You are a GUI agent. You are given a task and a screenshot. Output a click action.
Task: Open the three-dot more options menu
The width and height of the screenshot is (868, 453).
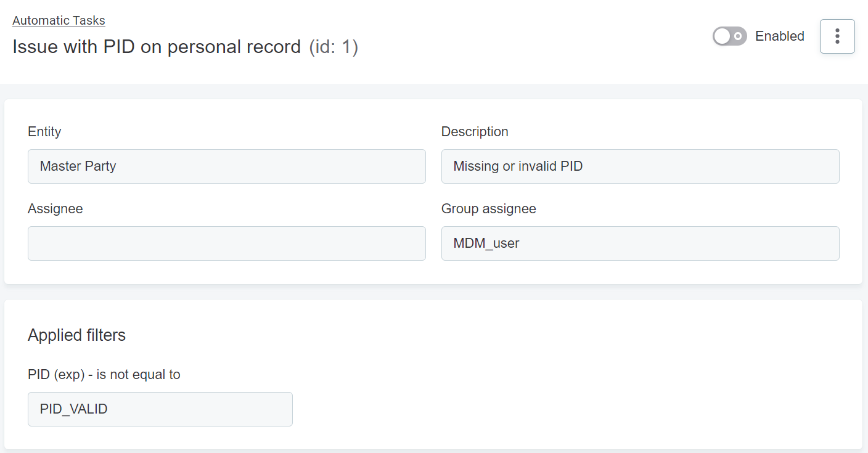click(837, 36)
